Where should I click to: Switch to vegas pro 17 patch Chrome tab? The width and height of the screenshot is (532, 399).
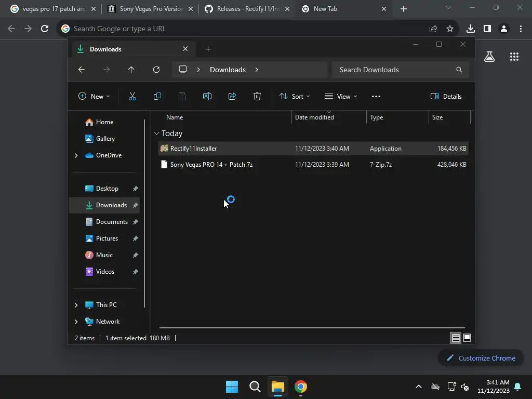[x=53, y=9]
